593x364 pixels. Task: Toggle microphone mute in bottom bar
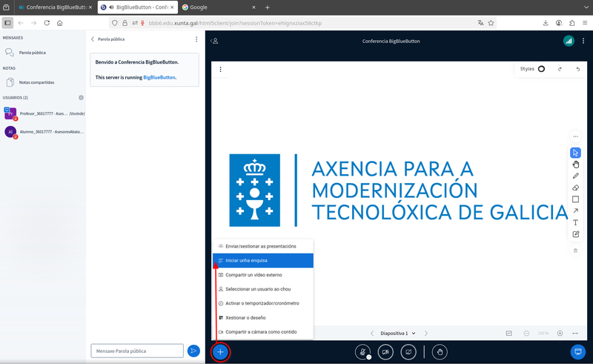coord(363,352)
